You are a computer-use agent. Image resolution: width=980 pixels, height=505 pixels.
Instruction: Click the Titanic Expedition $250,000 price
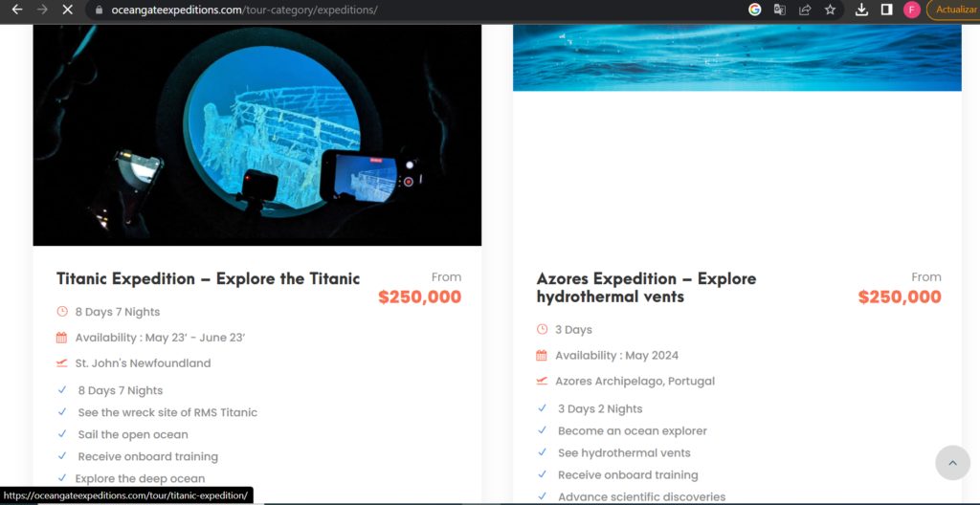tap(419, 296)
